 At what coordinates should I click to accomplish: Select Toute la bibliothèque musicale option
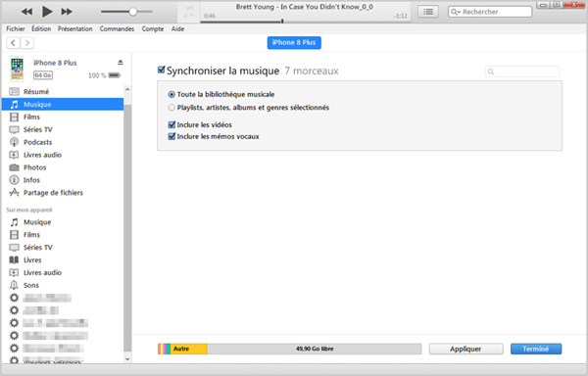pyautogui.click(x=171, y=95)
